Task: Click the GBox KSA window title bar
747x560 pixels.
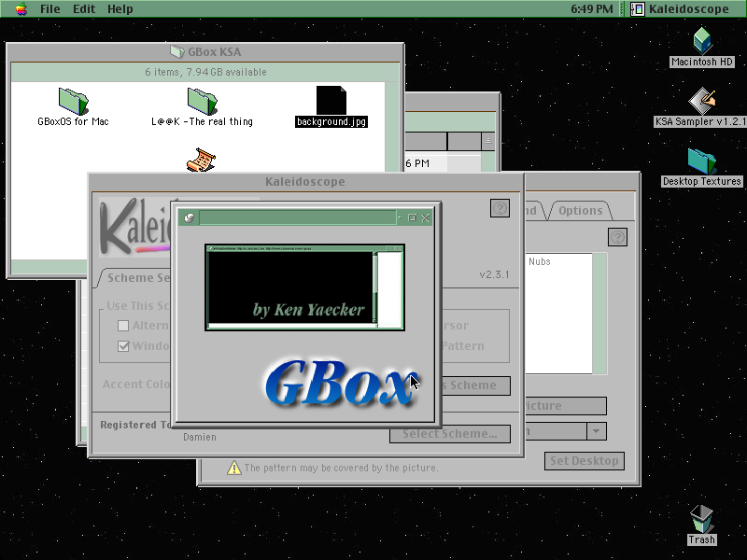Action: [205, 52]
